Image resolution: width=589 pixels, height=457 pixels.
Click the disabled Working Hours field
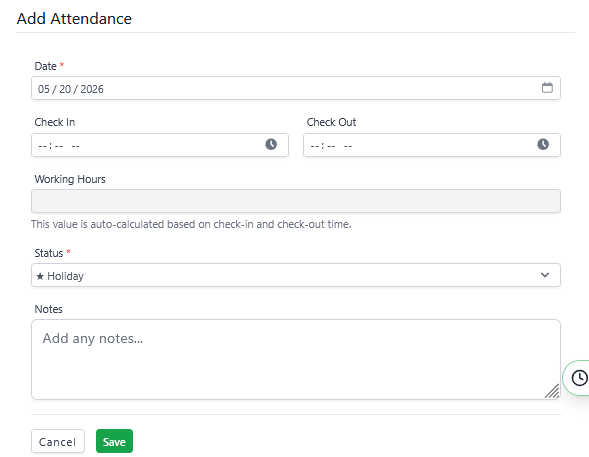[x=296, y=201]
